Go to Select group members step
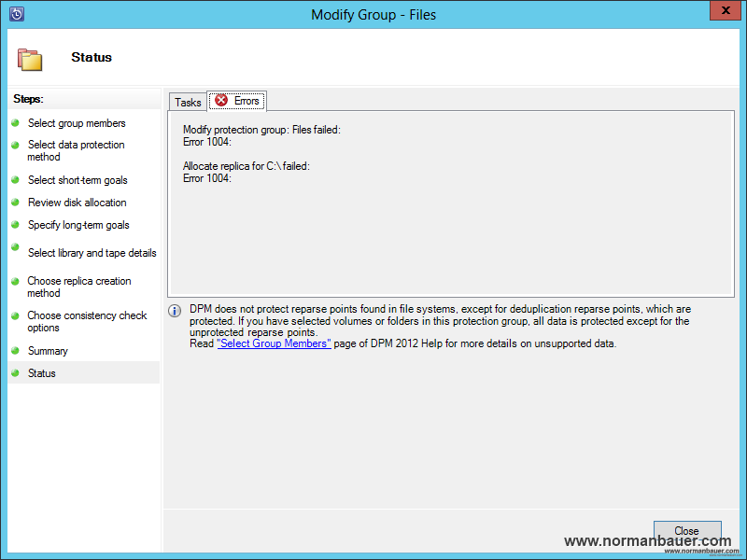Screen dimensions: 747x560 coord(77,123)
